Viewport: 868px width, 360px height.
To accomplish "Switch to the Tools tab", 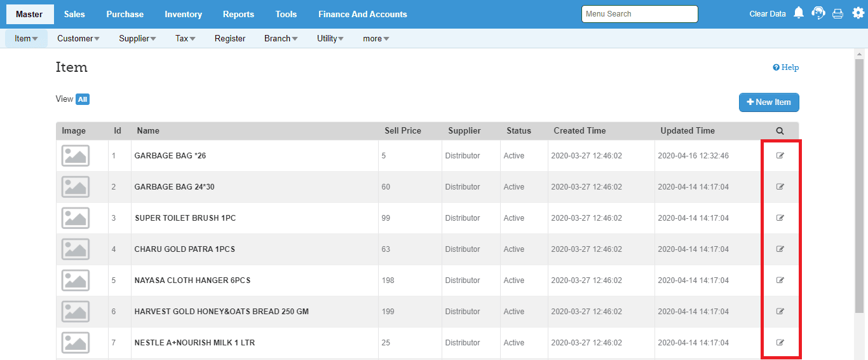I will 287,14.
